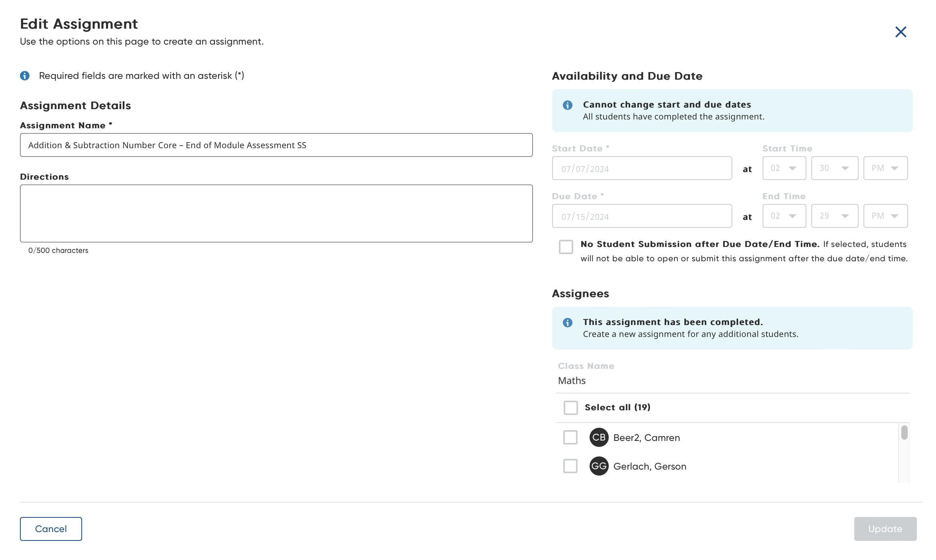Open the End Time AM/PM dropdown

[x=885, y=216]
